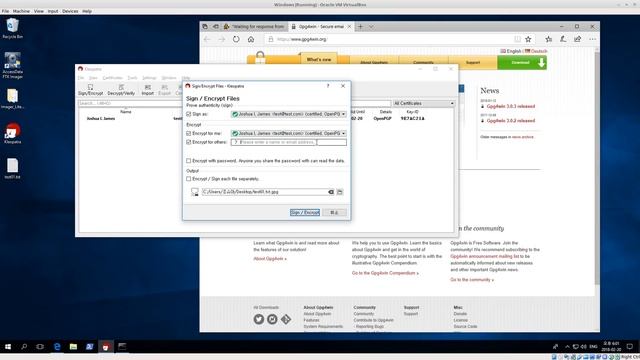The width and height of the screenshot is (640, 360).
Task: Open the VirtualBox Devices menu
Action: coord(70,11)
